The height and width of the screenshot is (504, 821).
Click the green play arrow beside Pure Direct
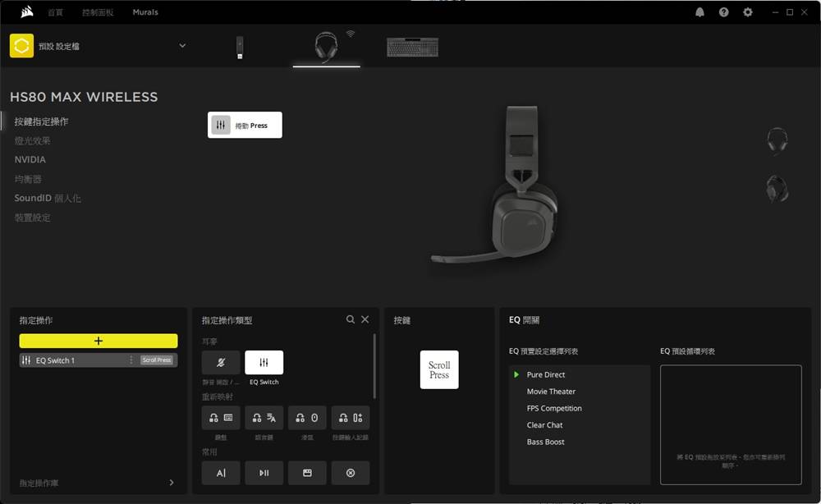516,375
